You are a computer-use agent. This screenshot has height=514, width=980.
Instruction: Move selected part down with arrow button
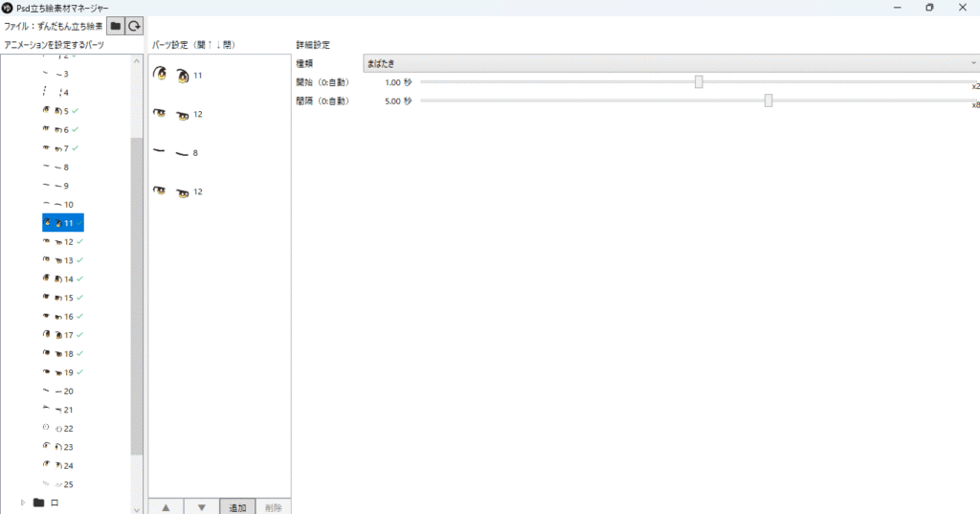(201, 506)
